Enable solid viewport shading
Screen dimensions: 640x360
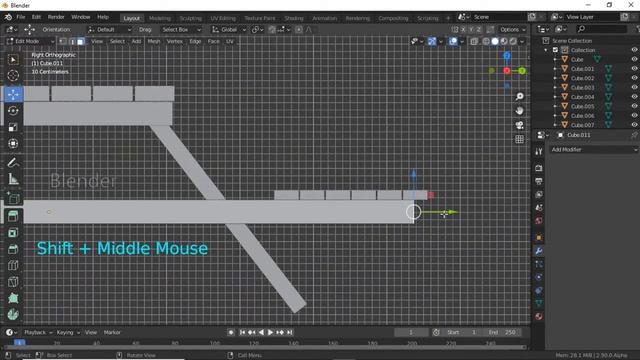click(495, 41)
